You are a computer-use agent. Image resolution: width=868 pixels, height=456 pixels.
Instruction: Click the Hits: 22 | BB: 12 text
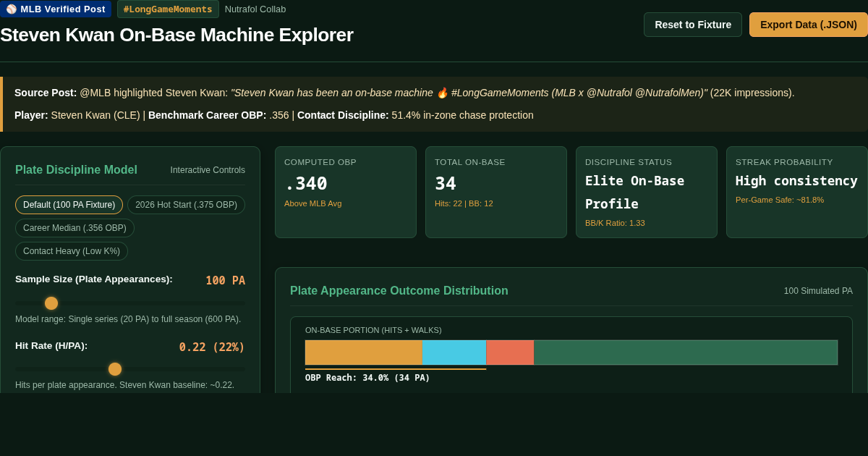464,203
